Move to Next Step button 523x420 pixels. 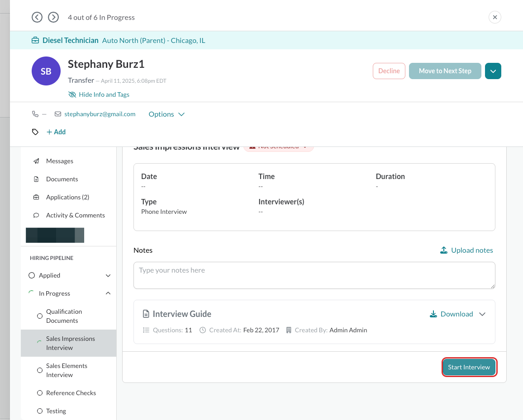[445, 71]
